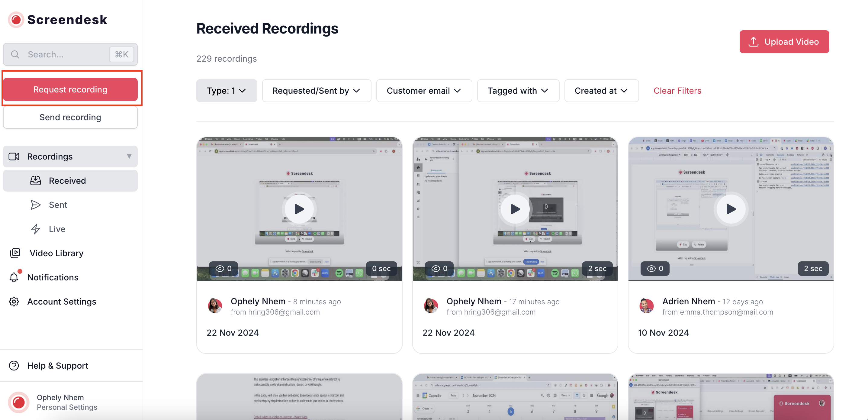Click the Account Settings gear icon
This screenshot has width=868, height=420.
pyautogui.click(x=14, y=301)
